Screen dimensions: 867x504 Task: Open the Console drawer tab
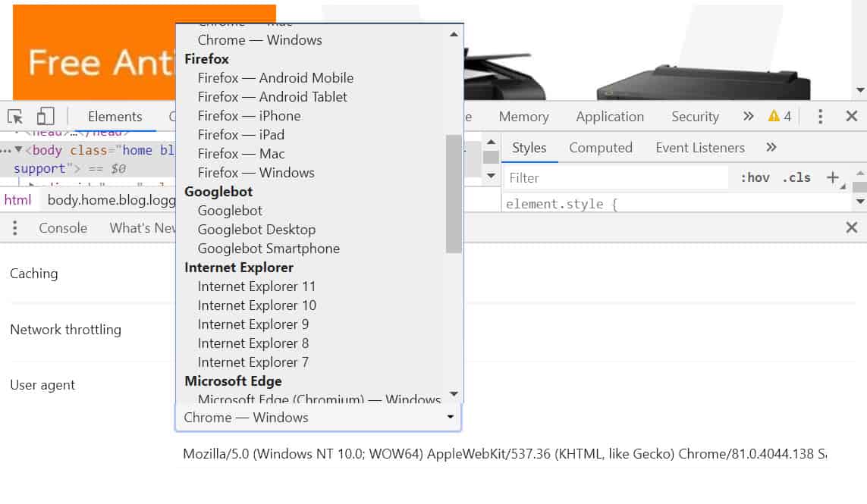[x=63, y=227]
